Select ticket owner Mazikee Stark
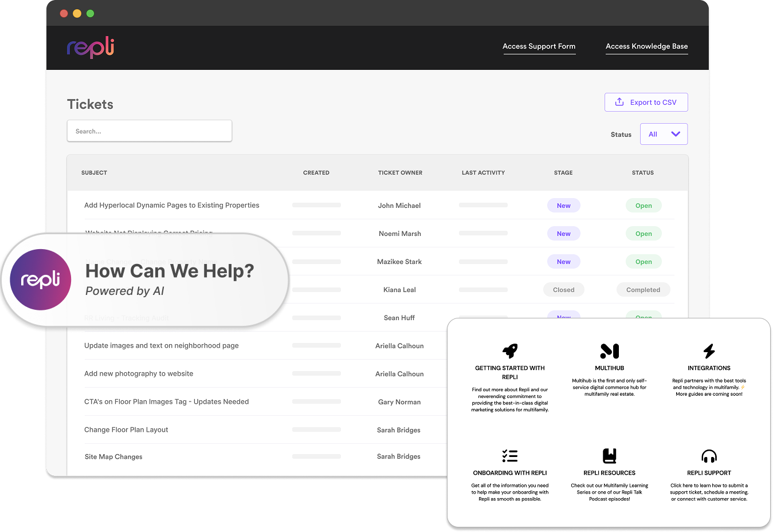This screenshot has width=773, height=532. point(399,262)
